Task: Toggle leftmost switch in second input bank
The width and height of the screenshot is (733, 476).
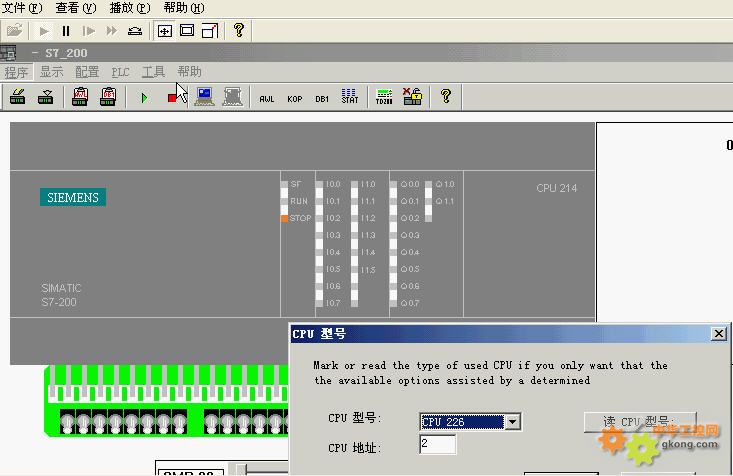Action: click(211, 422)
